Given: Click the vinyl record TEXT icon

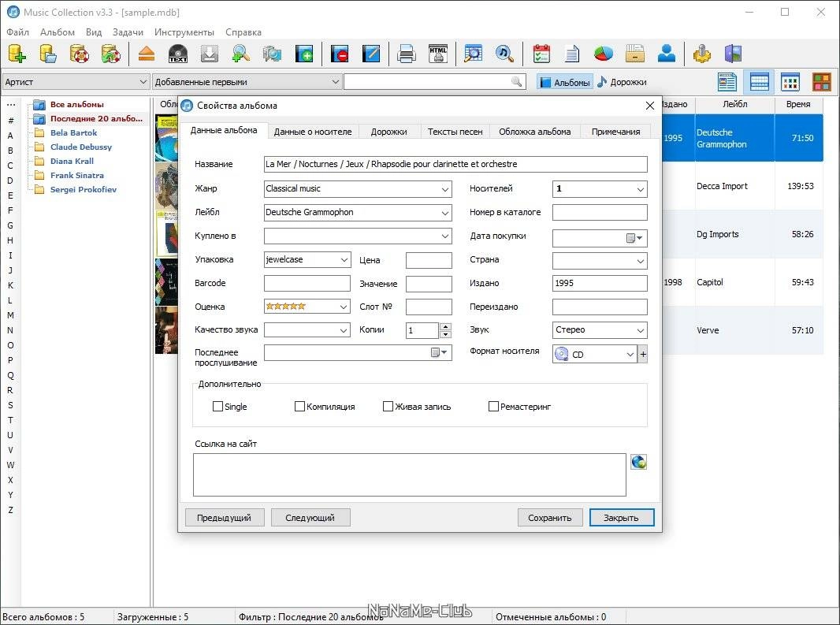Looking at the screenshot, I should pyautogui.click(x=178, y=54).
